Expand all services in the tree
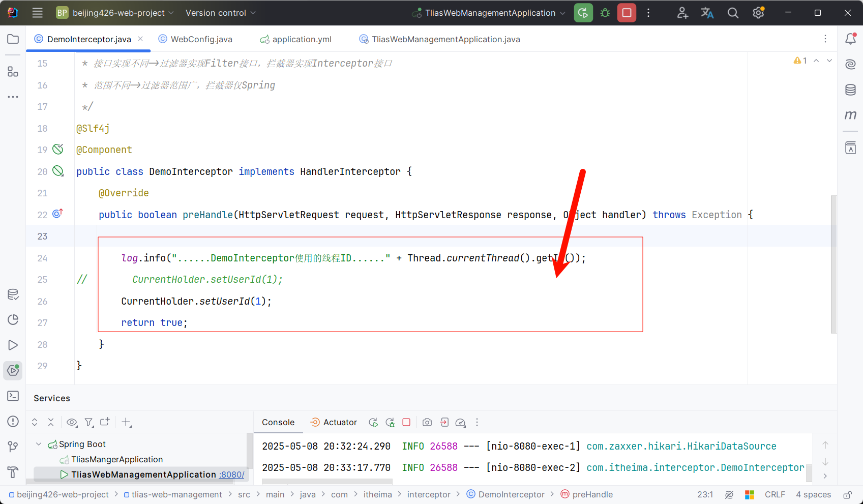Screen dimensions: 863x504 (35, 422)
